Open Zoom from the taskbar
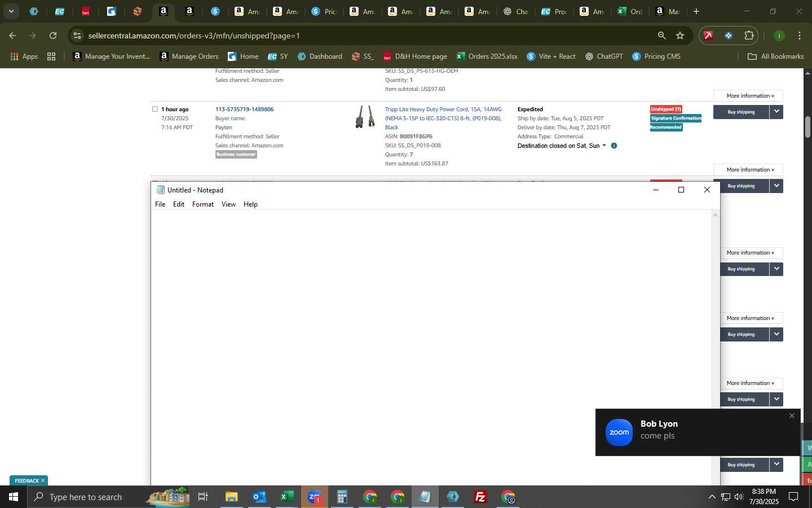 314,497
